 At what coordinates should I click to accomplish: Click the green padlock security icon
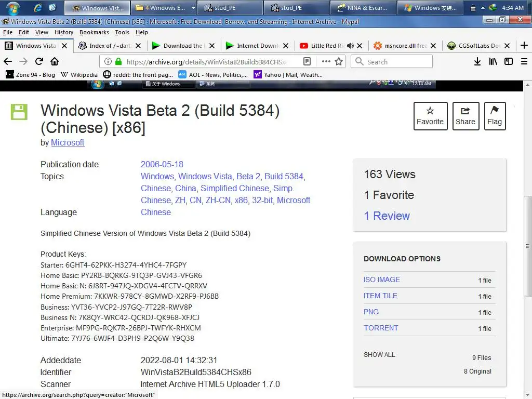(x=118, y=61)
